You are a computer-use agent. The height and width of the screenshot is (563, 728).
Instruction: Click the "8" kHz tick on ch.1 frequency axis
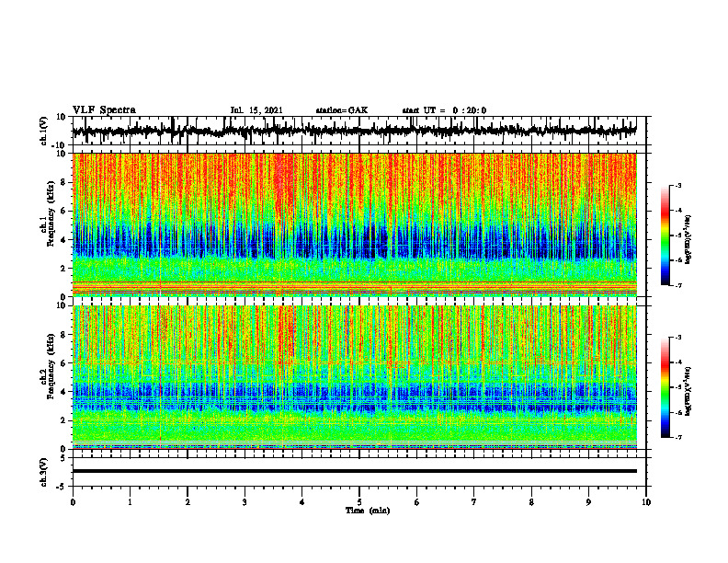[63, 182]
